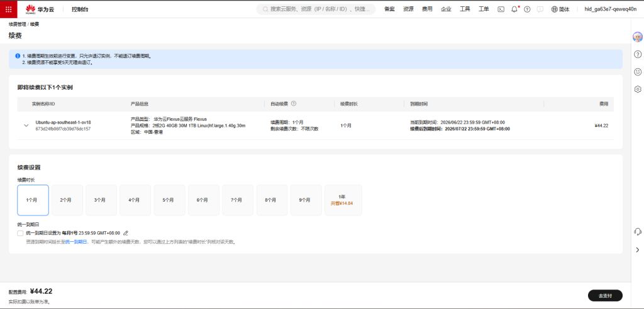The height and width of the screenshot is (309, 644).
Task: Click the 去支付 pay button
Action: 605,295
